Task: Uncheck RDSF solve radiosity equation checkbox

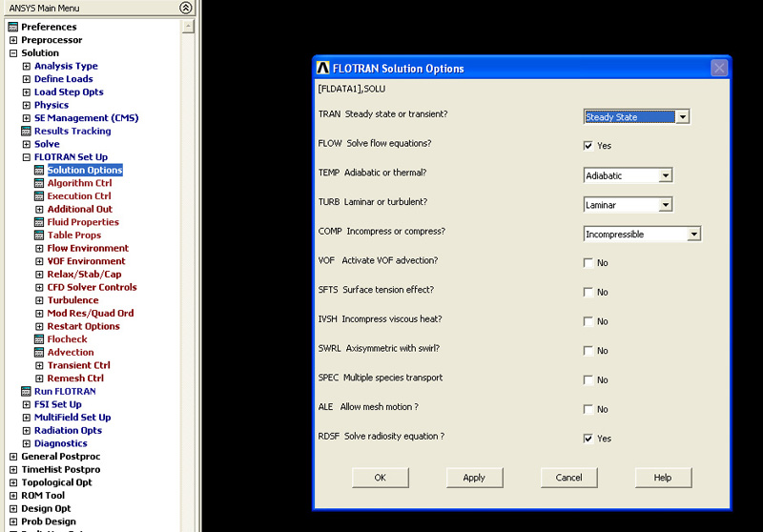Action: (x=588, y=439)
